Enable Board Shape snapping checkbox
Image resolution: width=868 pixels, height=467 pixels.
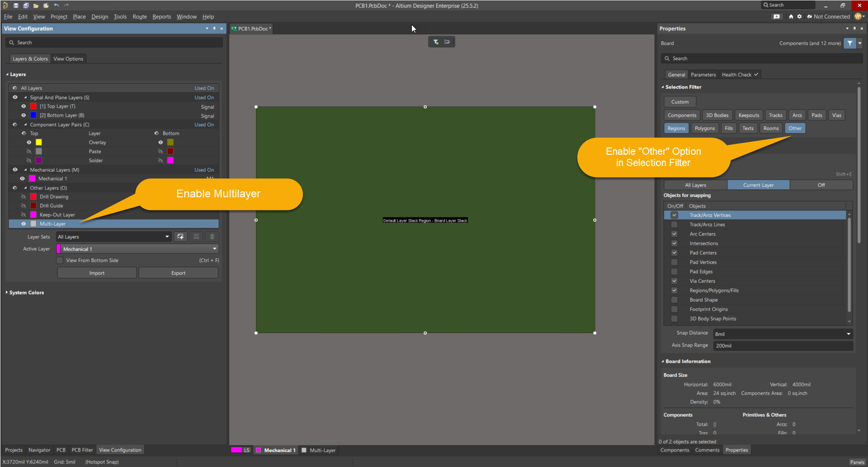[x=674, y=300]
